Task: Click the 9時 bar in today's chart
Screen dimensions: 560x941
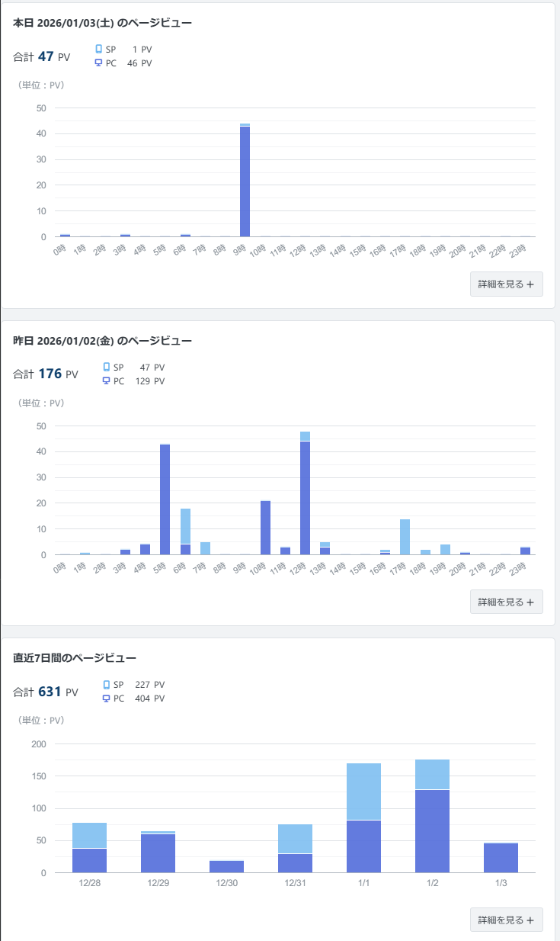Action: [245, 181]
